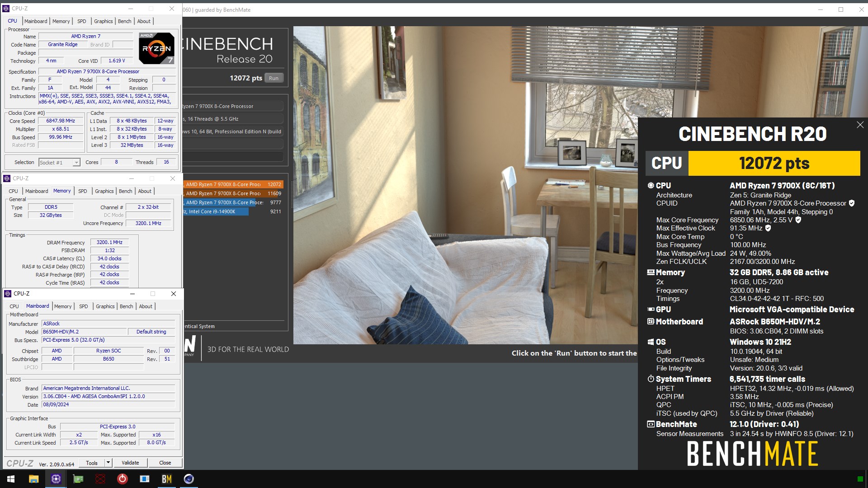Screen dimensions: 868x488
Task: Open the blue window taskbar app
Action: (x=144, y=479)
